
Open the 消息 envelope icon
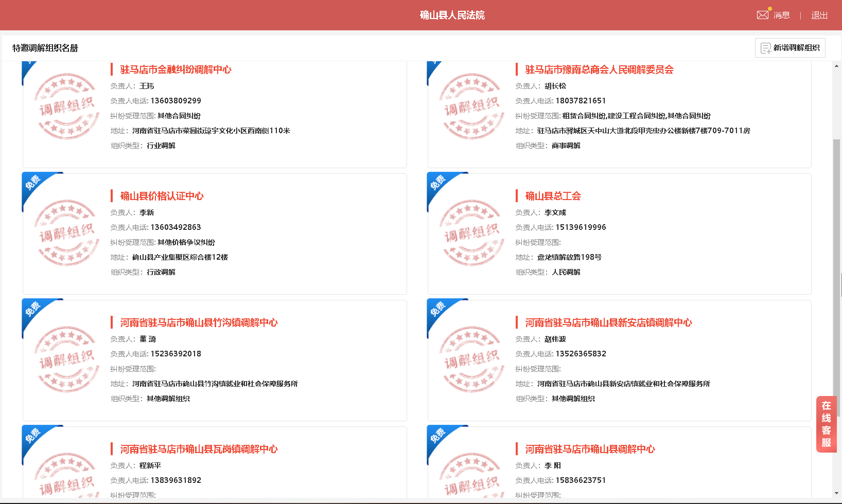tap(763, 15)
